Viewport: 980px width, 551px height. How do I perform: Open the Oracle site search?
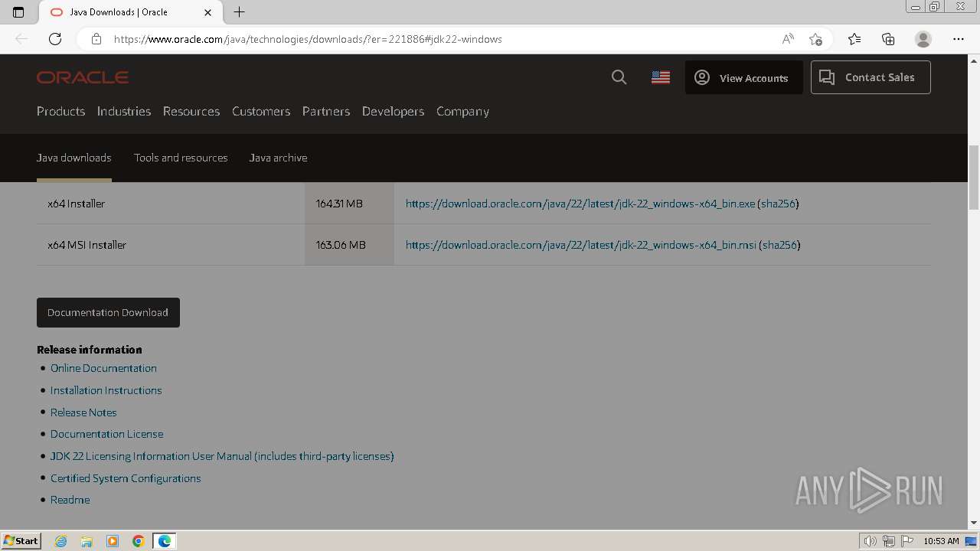(x=619, y=77)
